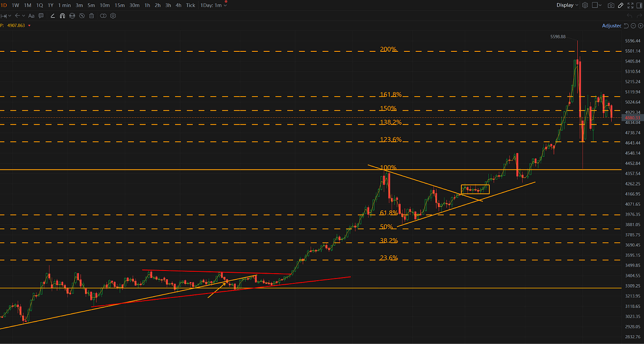Select the 200% Fibonacci level label
The width and height of the screenshot is (644, 344).
click(388, 49)
